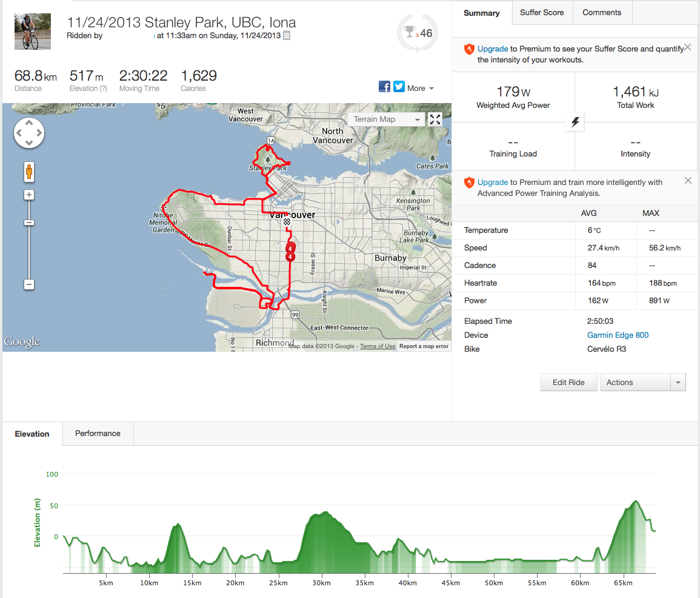Viewport: 700px width, 598px height.
Task: Click the map pan control
Action: (x=29, y=132)
